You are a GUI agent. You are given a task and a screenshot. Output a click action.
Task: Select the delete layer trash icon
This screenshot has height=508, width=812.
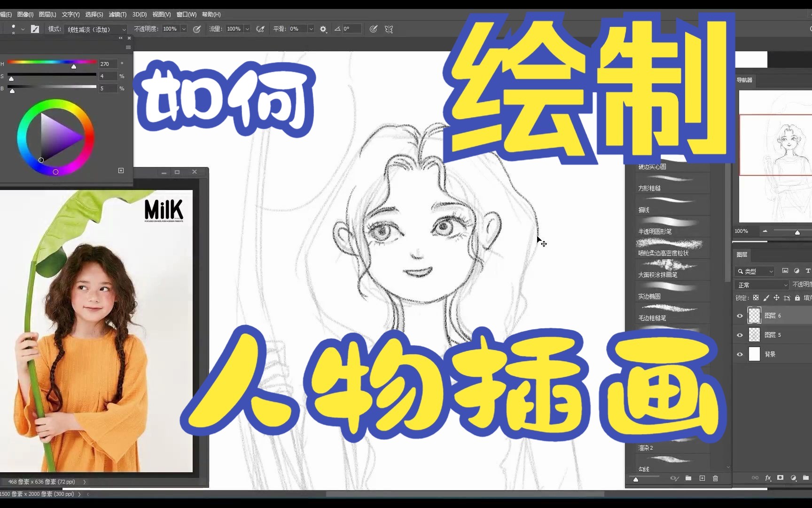click(x=716, y=478)
